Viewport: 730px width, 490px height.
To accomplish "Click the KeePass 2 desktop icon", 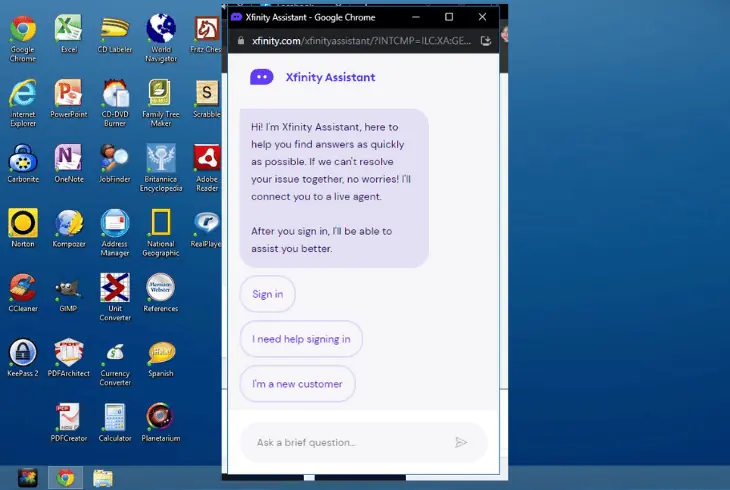I will [x=23, y=357].
